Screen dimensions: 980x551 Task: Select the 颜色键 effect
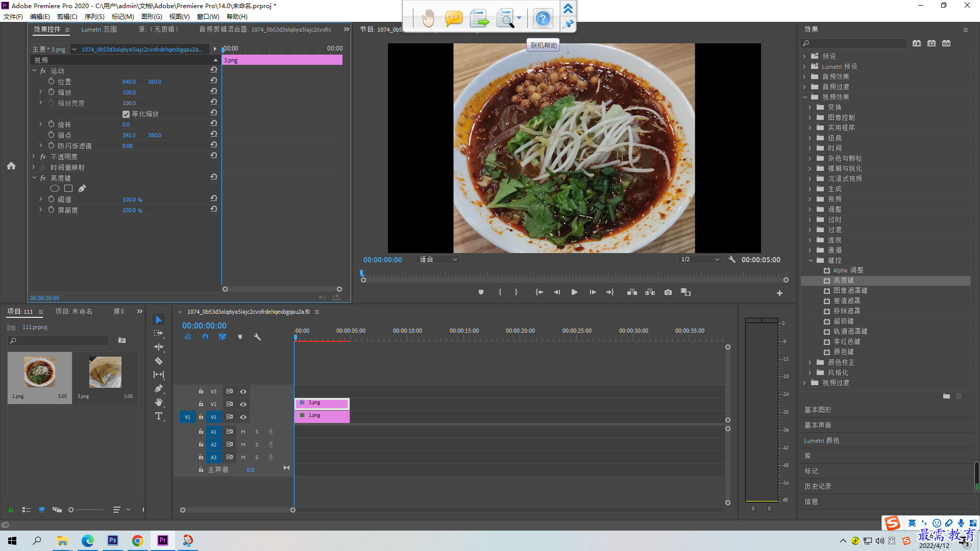(844, 352)
